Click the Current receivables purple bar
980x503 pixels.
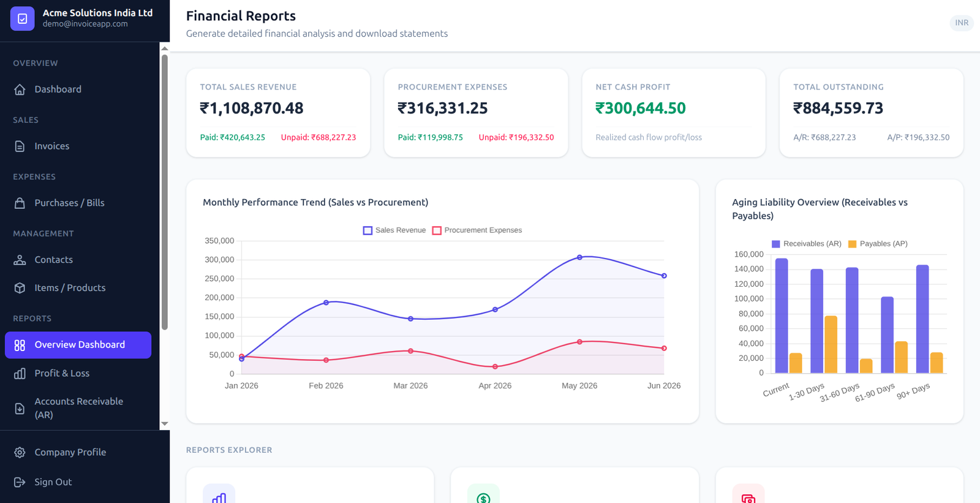(782, 316)
